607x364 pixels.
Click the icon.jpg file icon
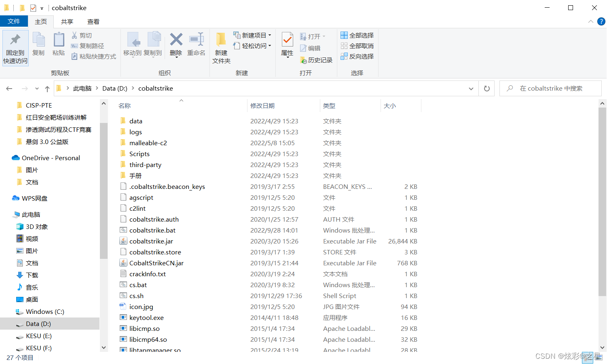click(x=123, y=307)
